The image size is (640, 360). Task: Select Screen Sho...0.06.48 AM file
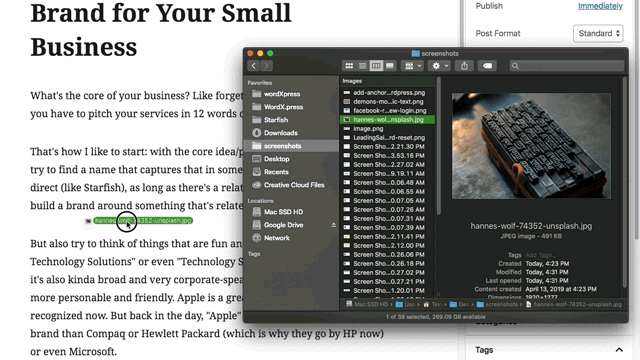pos(387,182)
